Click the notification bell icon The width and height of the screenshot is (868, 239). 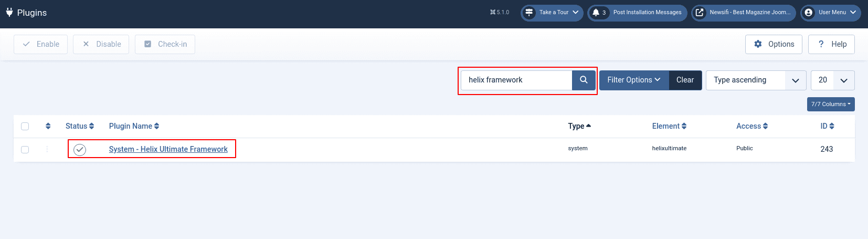click(596, 13)
